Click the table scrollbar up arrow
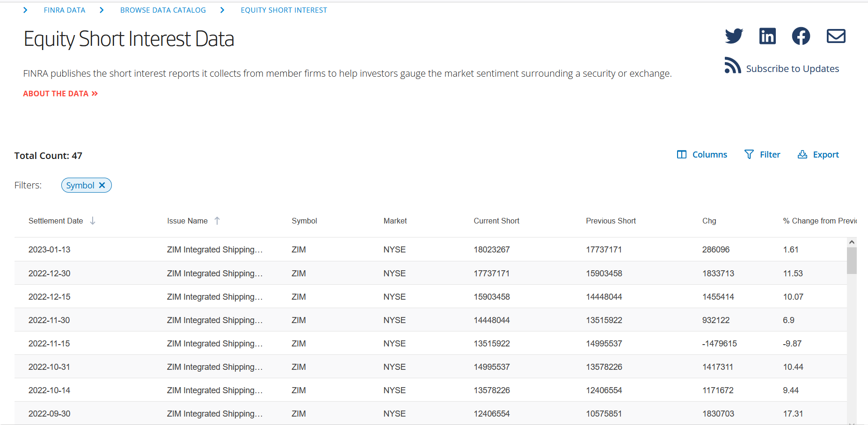 pyautogui.click(x=852, y=242)
